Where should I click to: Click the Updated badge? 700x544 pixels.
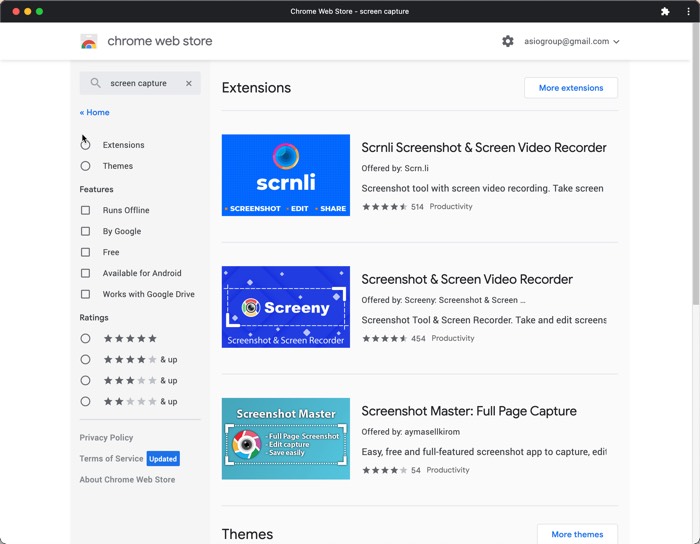tap(163, 459)
